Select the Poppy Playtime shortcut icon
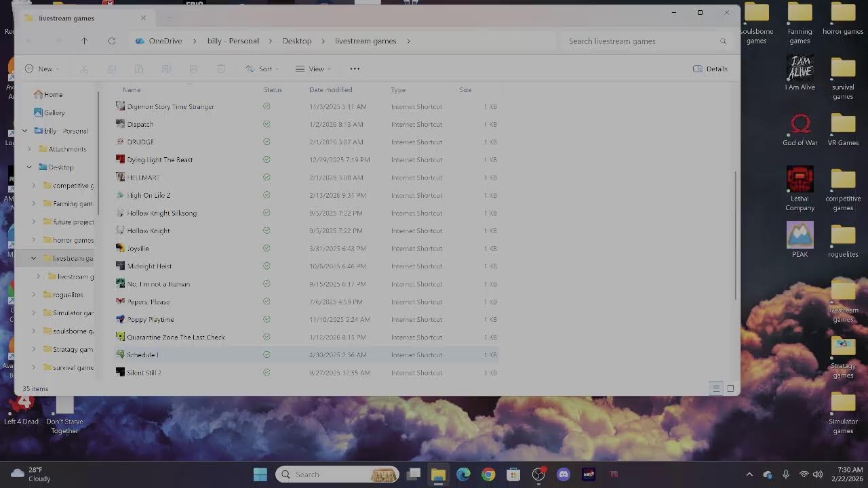This screenshot has width=868, height=488. tap(120, 319)
